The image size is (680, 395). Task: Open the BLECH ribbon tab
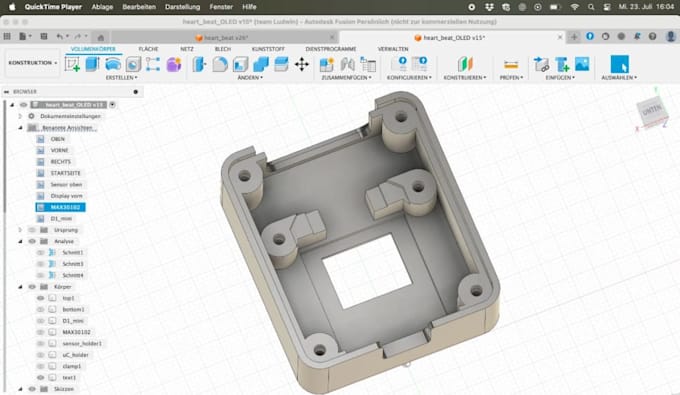(223, 49)
